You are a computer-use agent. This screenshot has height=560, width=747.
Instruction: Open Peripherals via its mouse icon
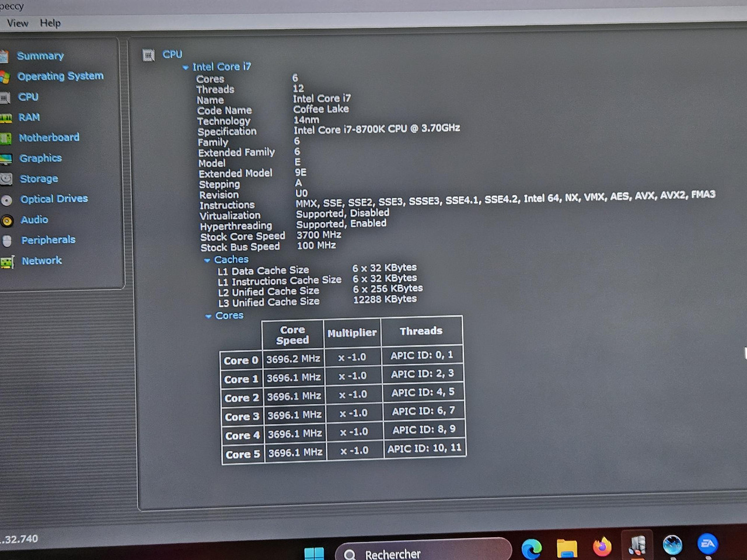click(x=7, y=241)
